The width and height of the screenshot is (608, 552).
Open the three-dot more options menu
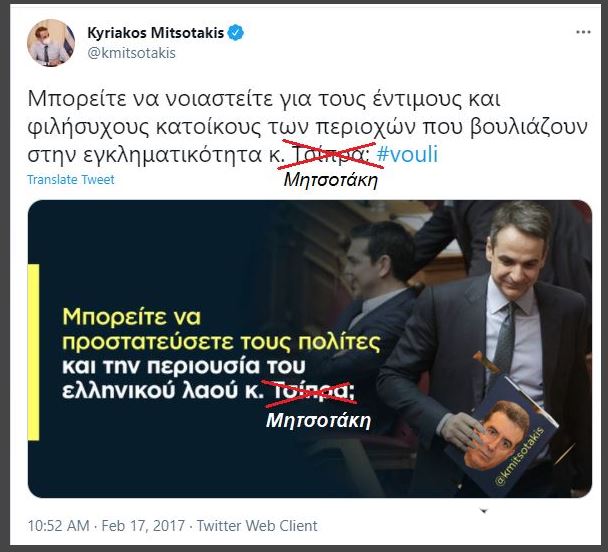(583, 32)
